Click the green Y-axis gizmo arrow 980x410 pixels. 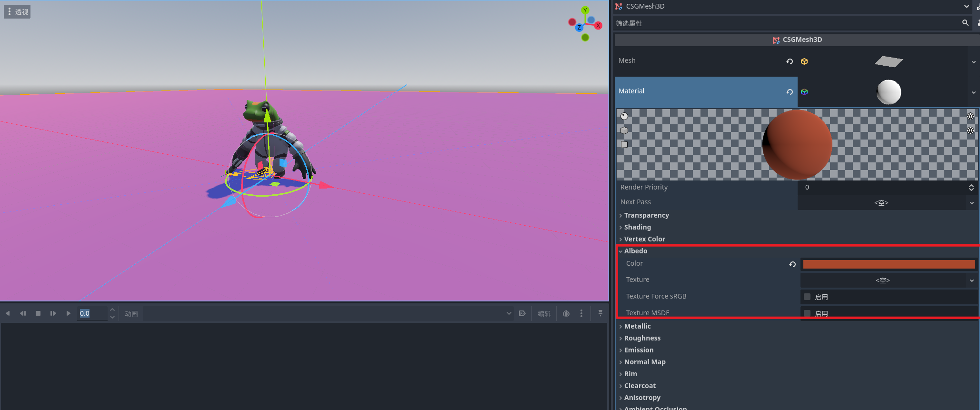point(267,116)
